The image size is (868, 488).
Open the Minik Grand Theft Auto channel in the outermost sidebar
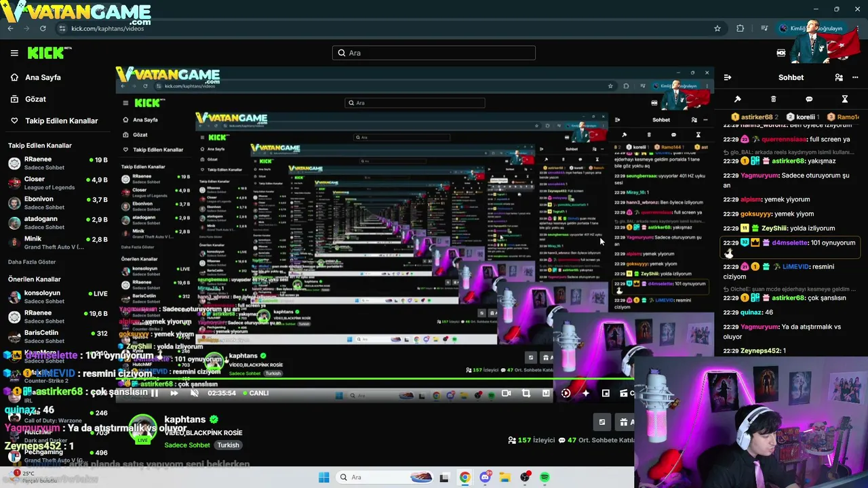click(58, 243)
